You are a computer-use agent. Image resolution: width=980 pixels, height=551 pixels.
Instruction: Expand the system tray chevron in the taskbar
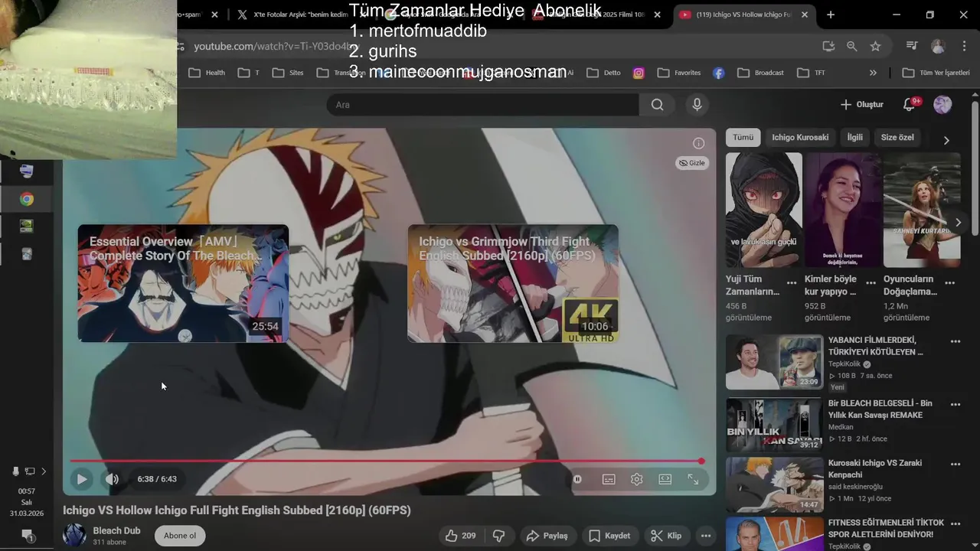(x=44, y=471)
